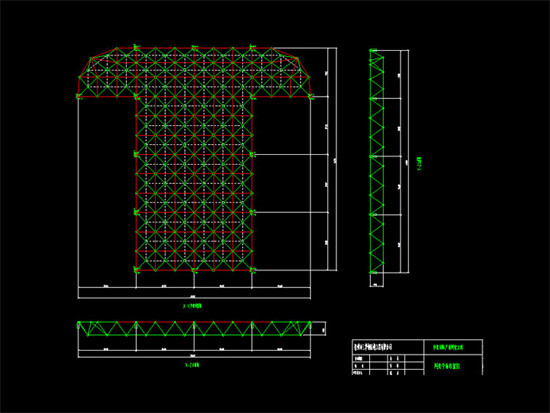Click the small width dimension below the side elevation

(x=376, y=285)
